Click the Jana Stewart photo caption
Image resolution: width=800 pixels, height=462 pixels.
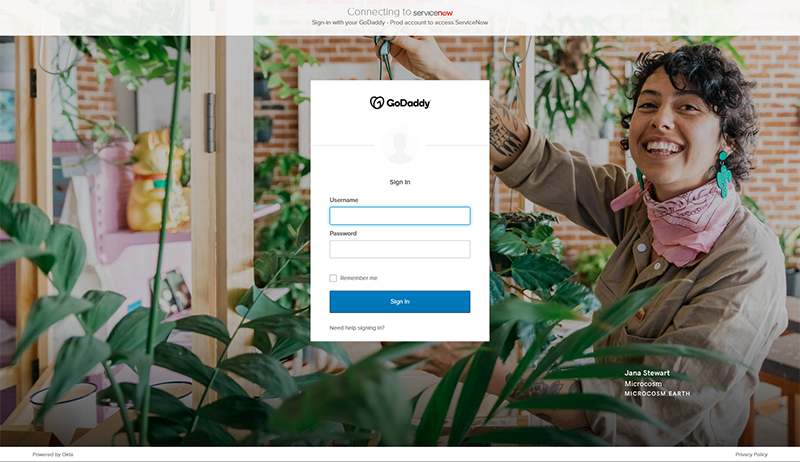(x=647, y=373)
